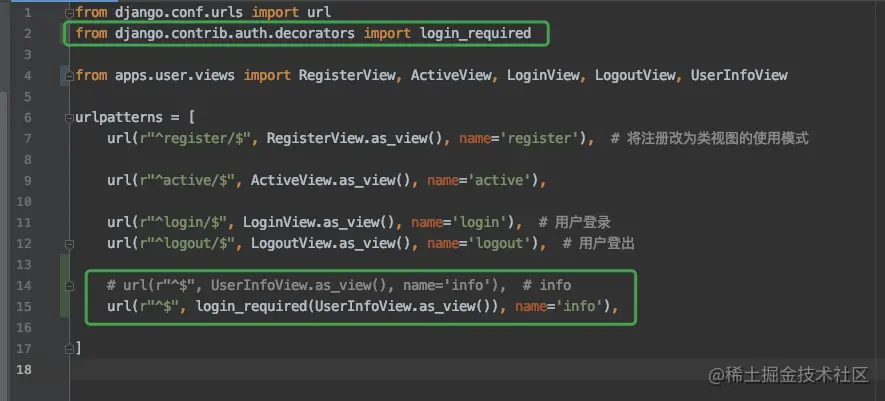Place cursor on 'django.conf.urls' in line 1
This screenshot has width=885, height=401.
click(178, 12)
